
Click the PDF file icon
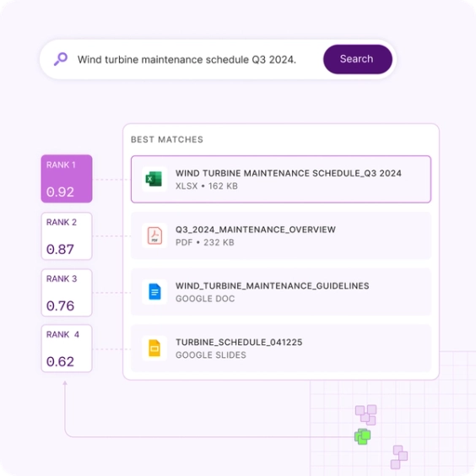(x=154, y=235)
